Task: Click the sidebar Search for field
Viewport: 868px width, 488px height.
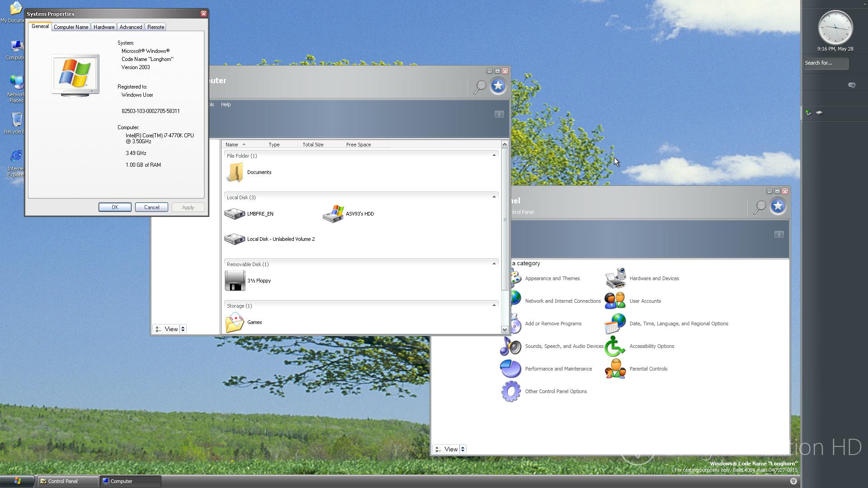Action: click(825, 63)
